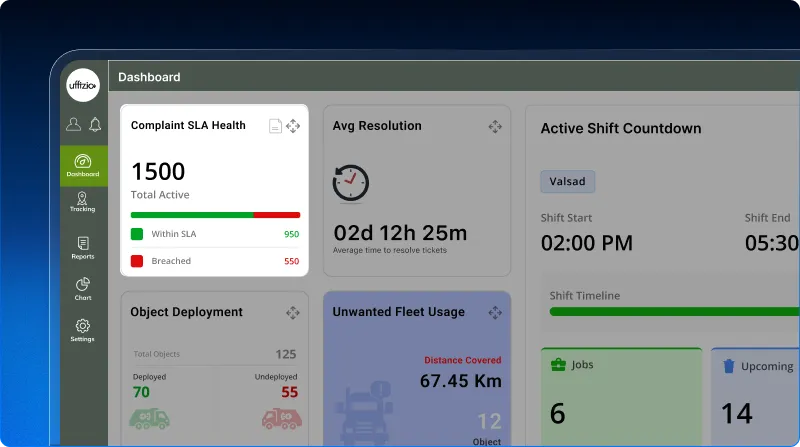
Task: Click move icon on Avg Resolution card
Action: coord(495,127)
